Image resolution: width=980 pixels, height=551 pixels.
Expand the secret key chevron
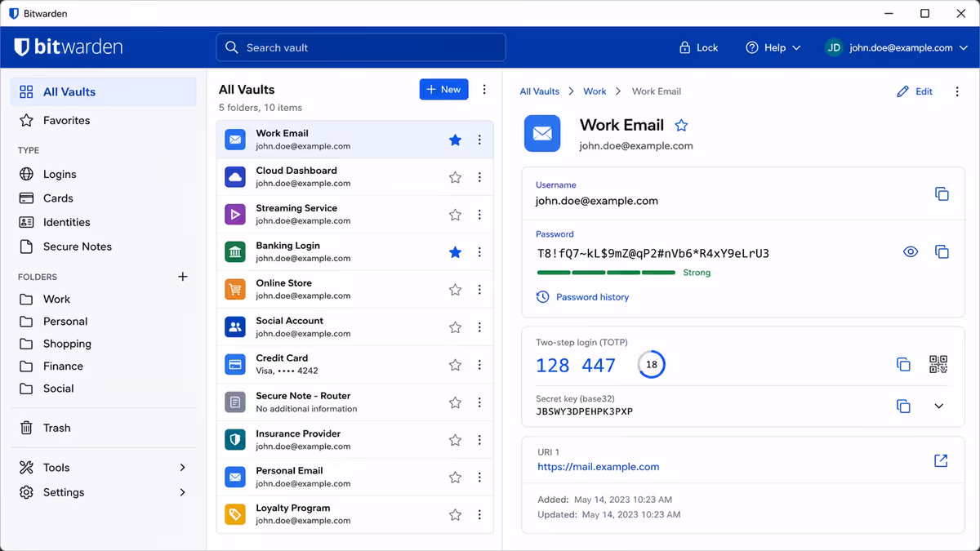938,406
